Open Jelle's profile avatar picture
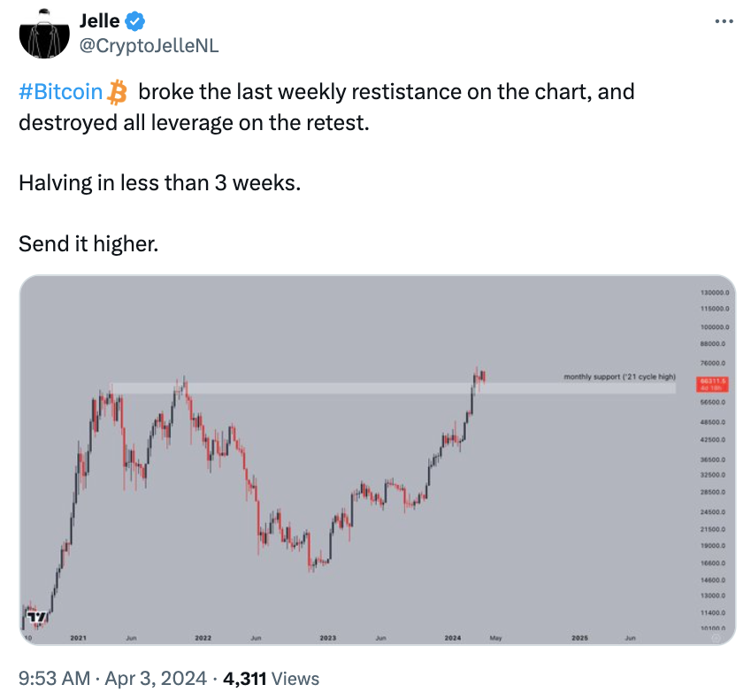Image resolution: width=751 pixels, height=700 pixels. pyautogui.click(x=44, y=34)
